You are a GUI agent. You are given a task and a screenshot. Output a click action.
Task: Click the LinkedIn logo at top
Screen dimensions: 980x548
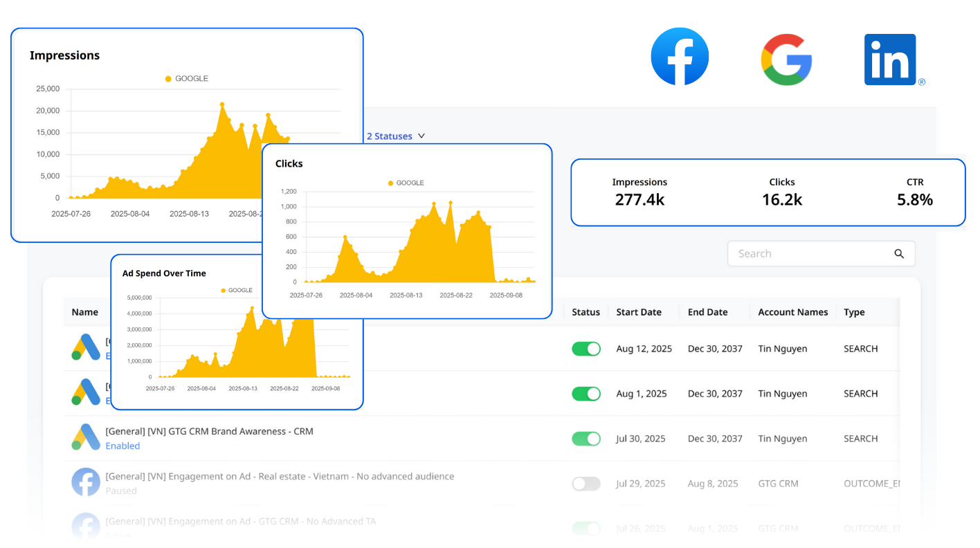coord(890,60)
